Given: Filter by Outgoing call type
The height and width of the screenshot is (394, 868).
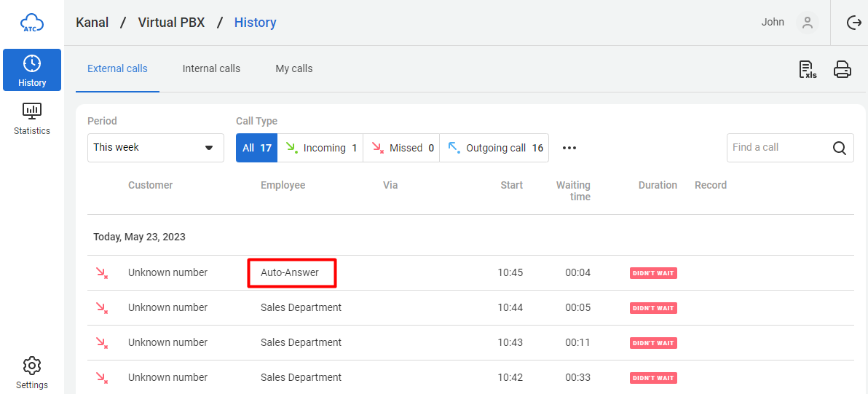Looking at the screenshot, I should pyautogui.click(x=494, y=148).
